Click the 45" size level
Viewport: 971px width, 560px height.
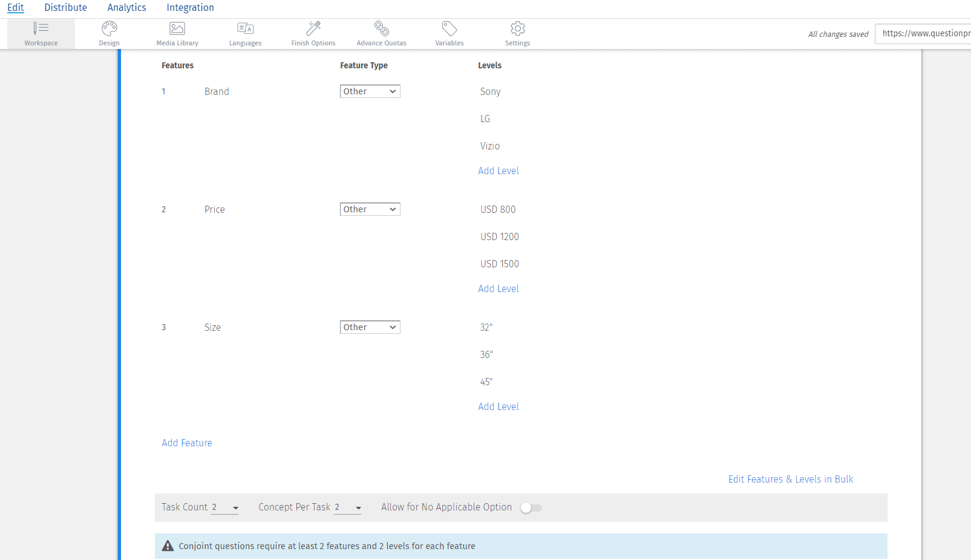click(x=486, y=382)
